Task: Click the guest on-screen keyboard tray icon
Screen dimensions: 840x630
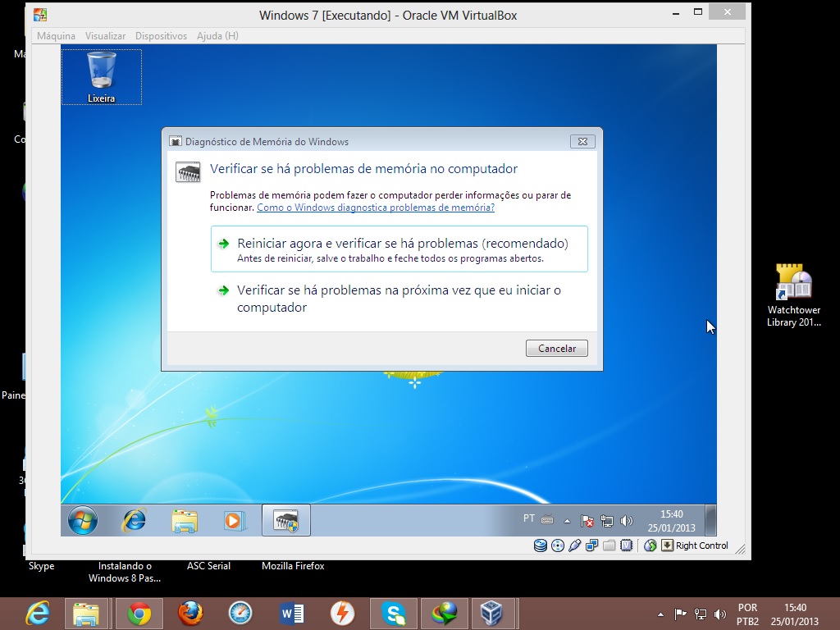Action: tap(547, 519)
